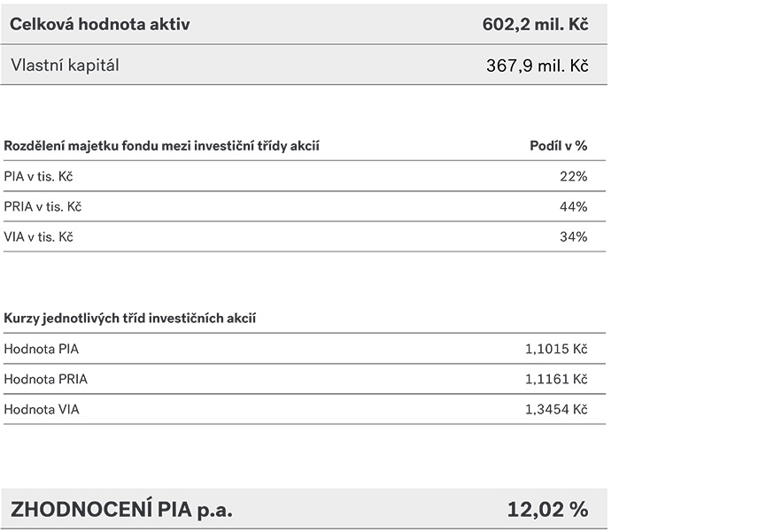Select the 'Hodnota PRIA' row label
Screen dimensions: 766x532
click(45, 379)
